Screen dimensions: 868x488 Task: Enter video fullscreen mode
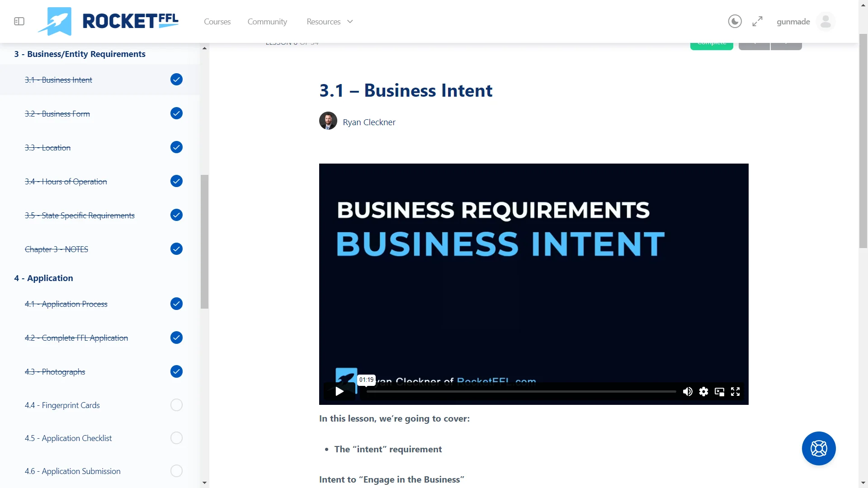pyautogui.click(x=735, y=391)
